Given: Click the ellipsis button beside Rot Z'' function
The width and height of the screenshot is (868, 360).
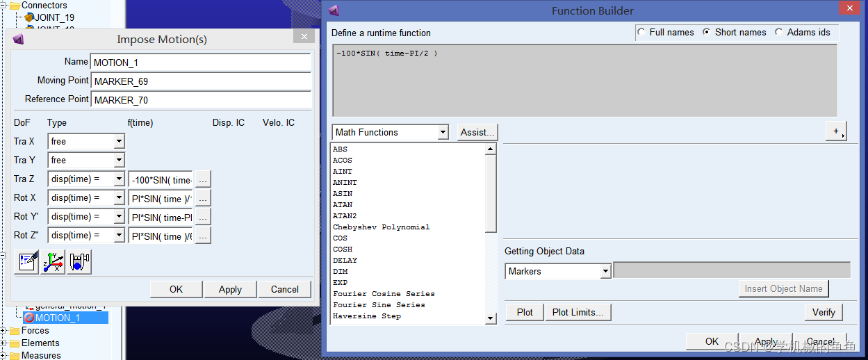Looking at the screenshot, I should point(203,236).
